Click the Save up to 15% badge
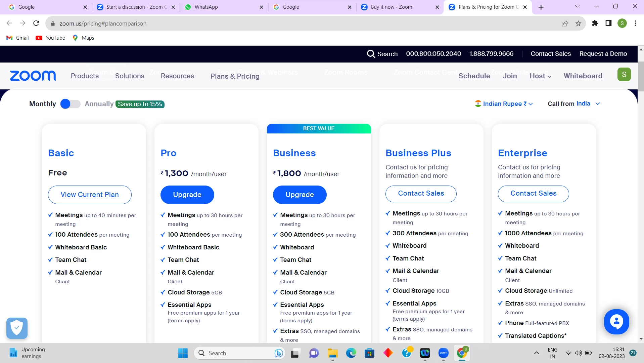Screen dimensions: 644x363 [140, 104]
